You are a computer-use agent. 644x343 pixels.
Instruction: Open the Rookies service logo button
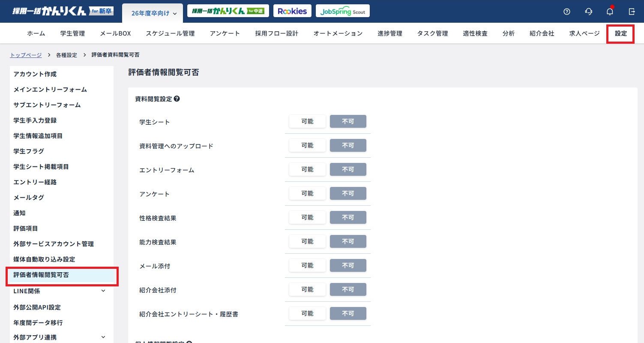[x=292, y=11]
